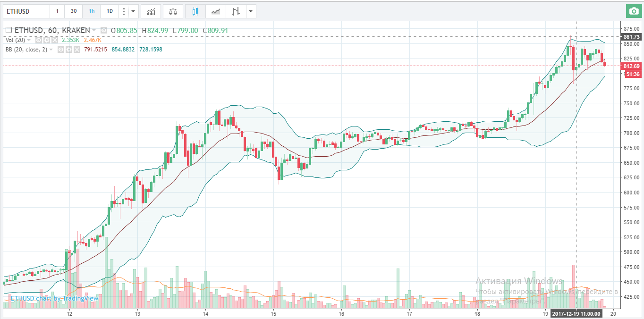Select the Candles chart style icon

coord(195,11)
